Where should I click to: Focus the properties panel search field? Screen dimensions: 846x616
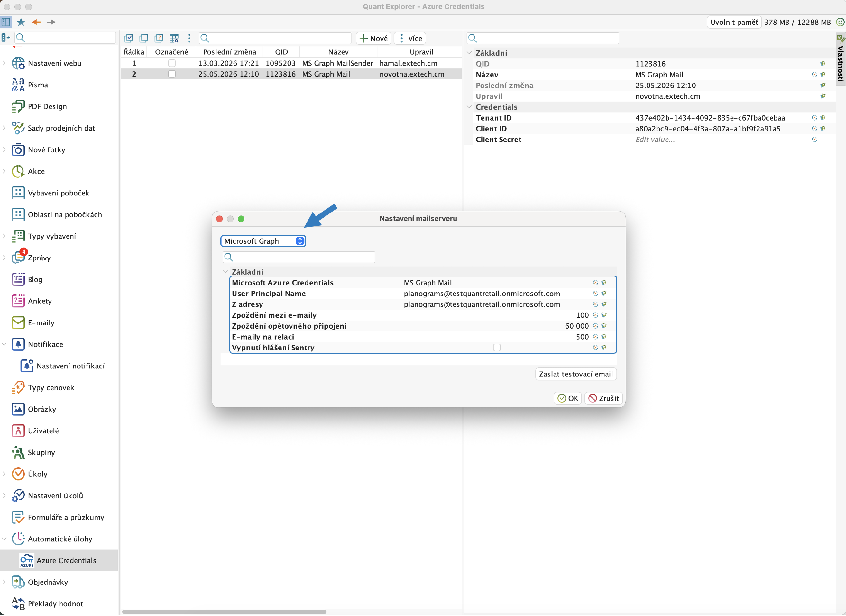click(543, 38)
